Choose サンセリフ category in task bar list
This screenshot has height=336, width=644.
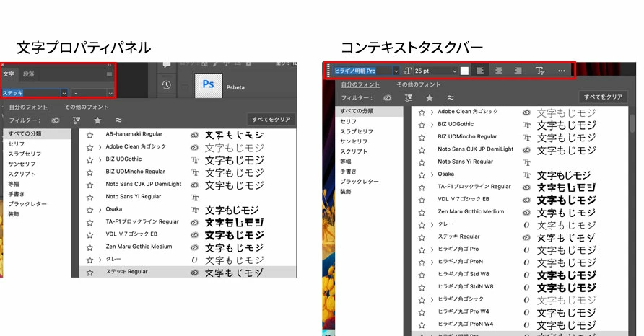click(354, 141)
